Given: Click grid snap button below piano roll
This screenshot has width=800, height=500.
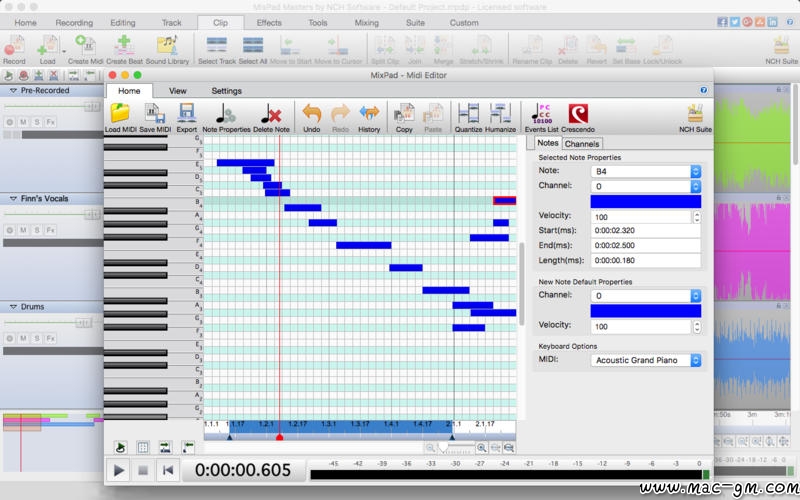Looking at the screenshot, I should click(143, 447).
